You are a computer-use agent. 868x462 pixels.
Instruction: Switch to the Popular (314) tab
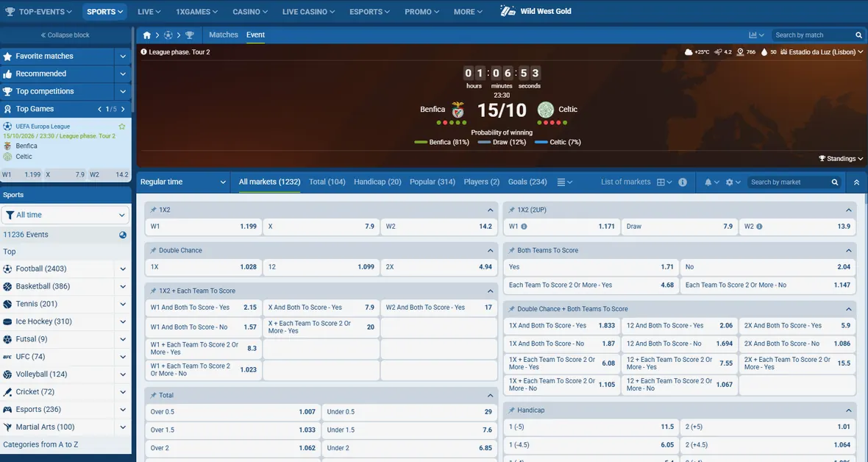433,182
